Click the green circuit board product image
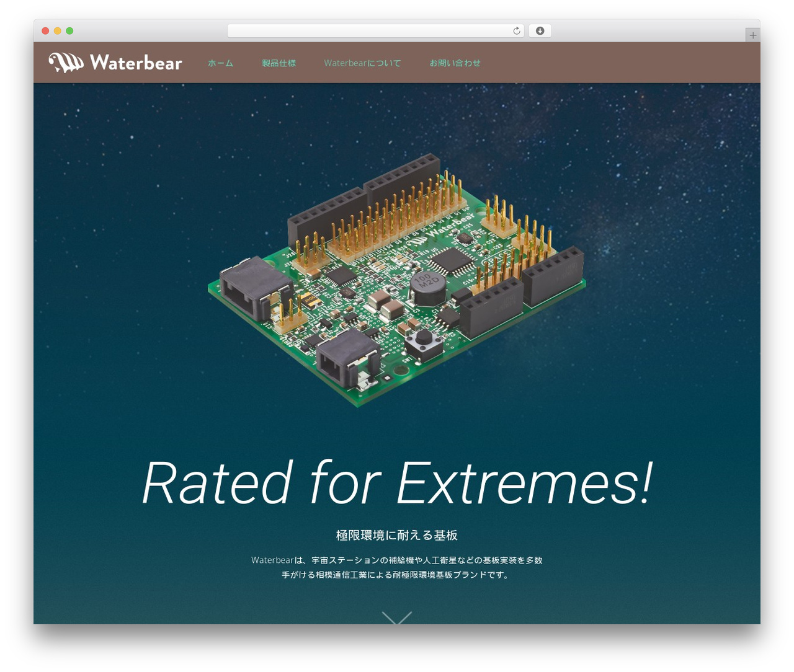 [397, 280]
